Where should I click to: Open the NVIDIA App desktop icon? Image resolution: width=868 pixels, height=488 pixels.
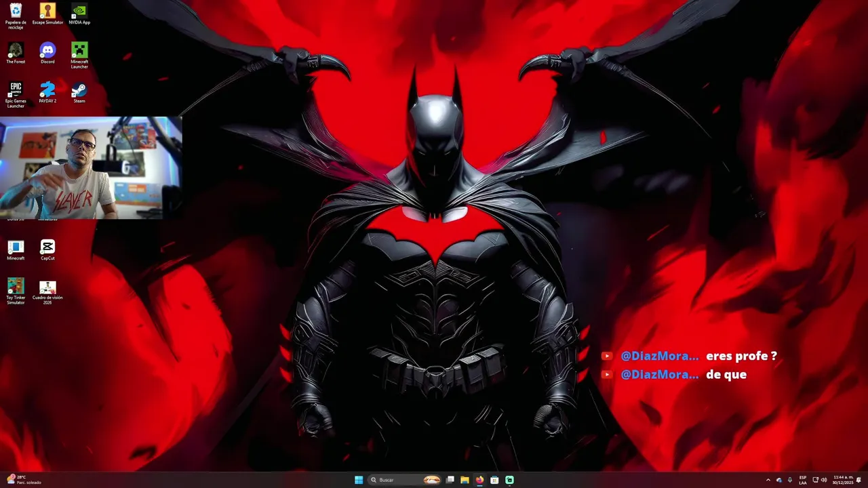(x=79, y=14)
